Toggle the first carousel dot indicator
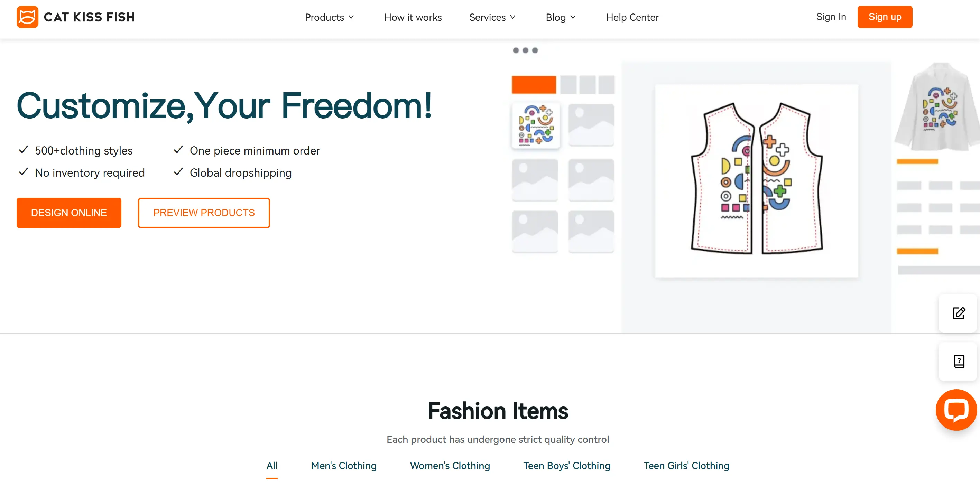The image size is (980, 496). 516,50
